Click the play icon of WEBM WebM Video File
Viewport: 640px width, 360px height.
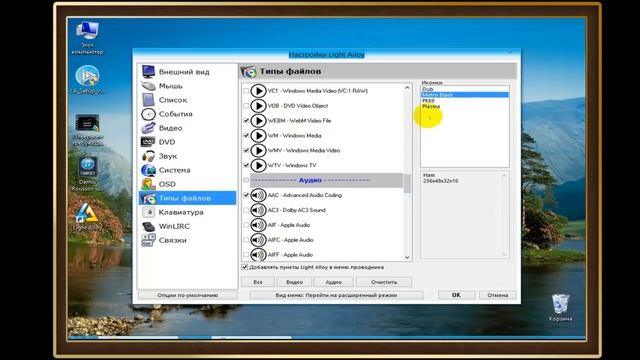[x=258, y=121]
